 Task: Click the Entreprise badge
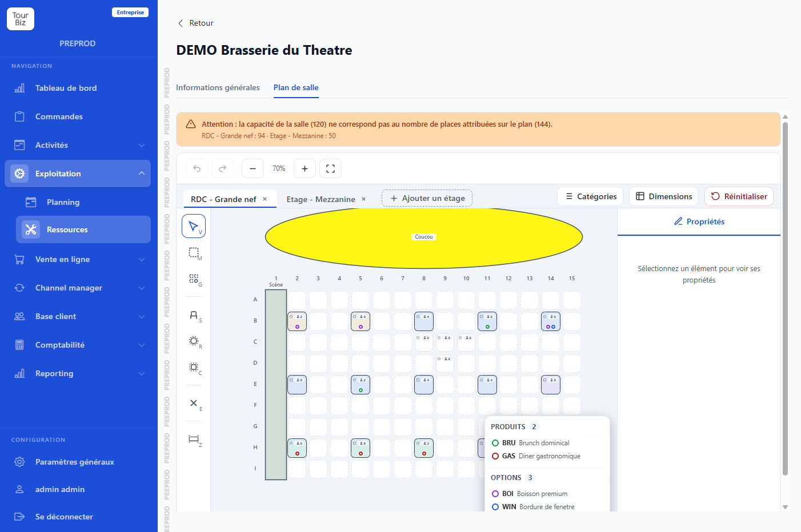point(130,12)
